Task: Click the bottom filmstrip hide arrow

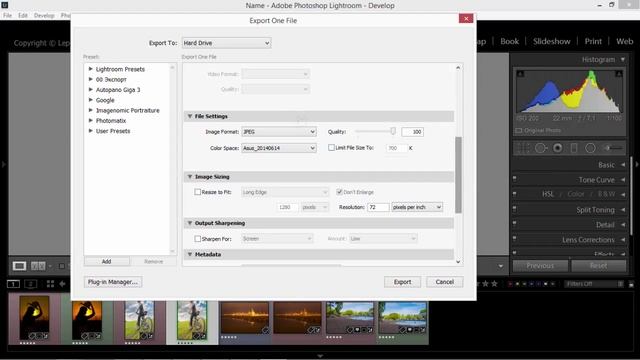Action: click(320, 356)
